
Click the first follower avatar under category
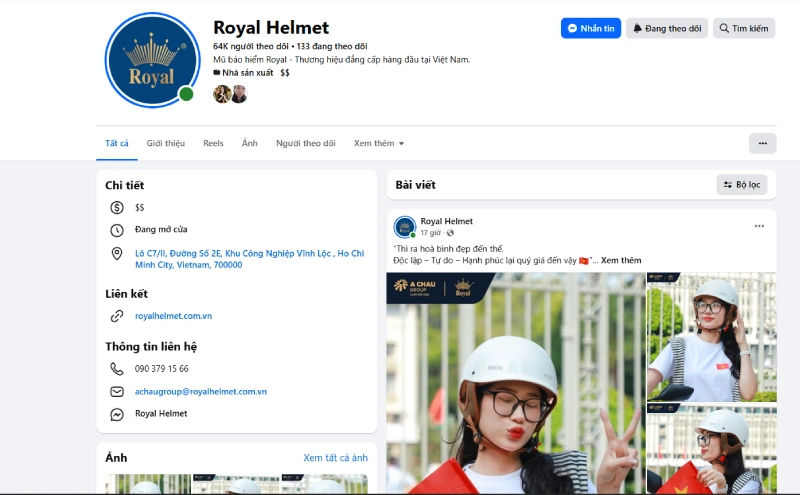point(222,94)
